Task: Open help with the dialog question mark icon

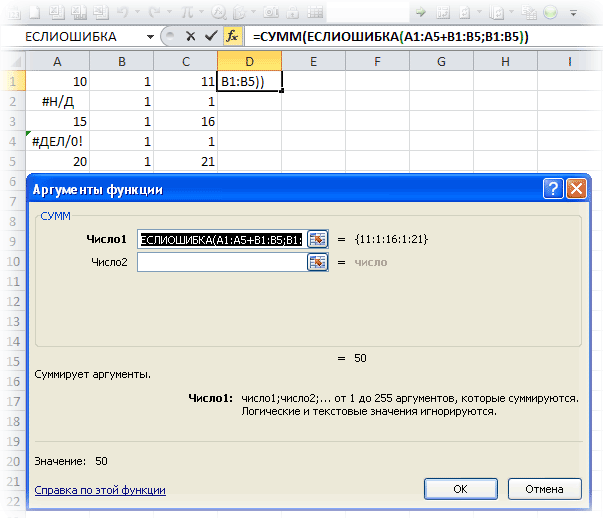Action: point(553,188)
